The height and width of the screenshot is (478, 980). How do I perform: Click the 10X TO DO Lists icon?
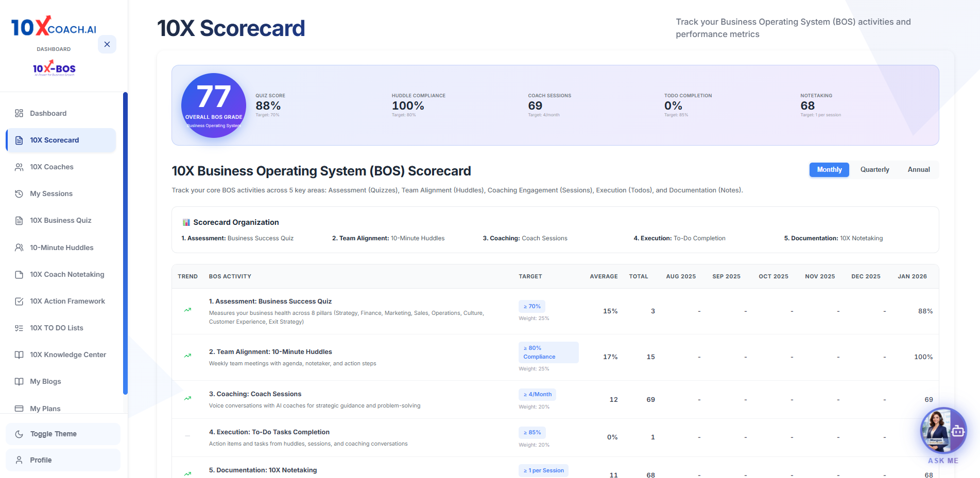(19, 328)
